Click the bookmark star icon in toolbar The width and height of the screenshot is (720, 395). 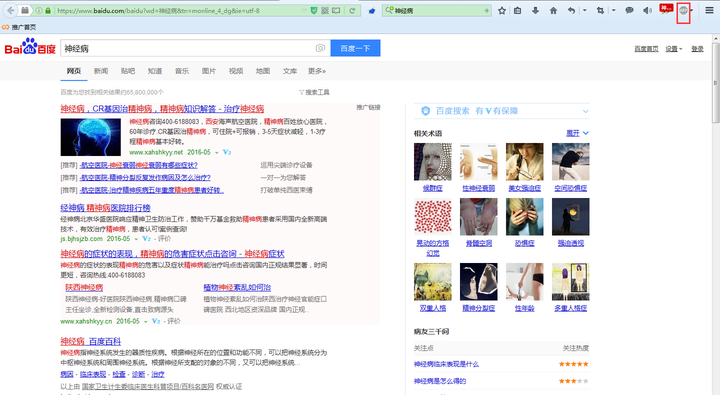tap(502, 10)
